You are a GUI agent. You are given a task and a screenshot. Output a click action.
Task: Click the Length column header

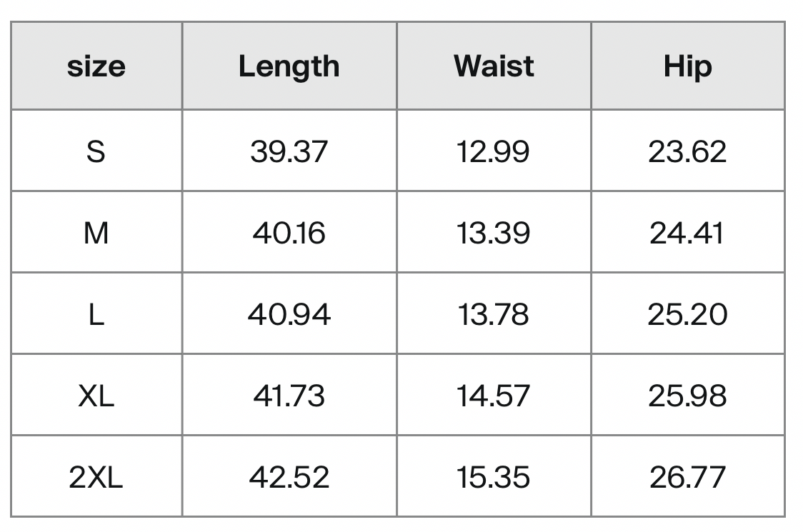[x=289, y=66]
